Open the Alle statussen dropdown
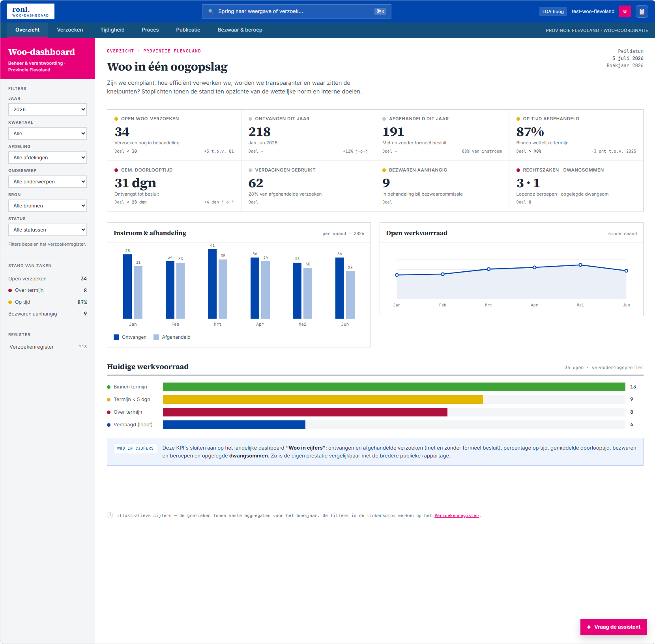 (47, 230)
